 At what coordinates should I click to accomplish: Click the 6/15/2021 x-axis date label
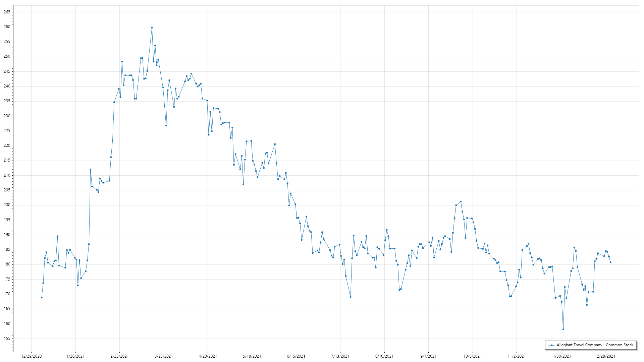(296, 356)
